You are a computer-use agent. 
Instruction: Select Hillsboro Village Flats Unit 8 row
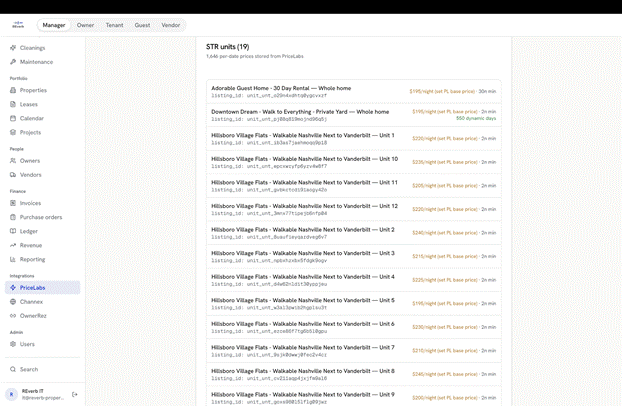[x=353, y=374]
